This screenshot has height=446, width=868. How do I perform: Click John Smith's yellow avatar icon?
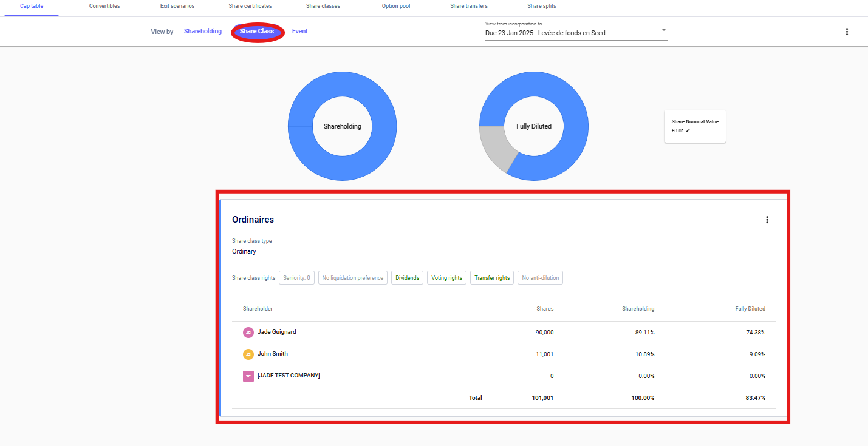pos(248,354)
